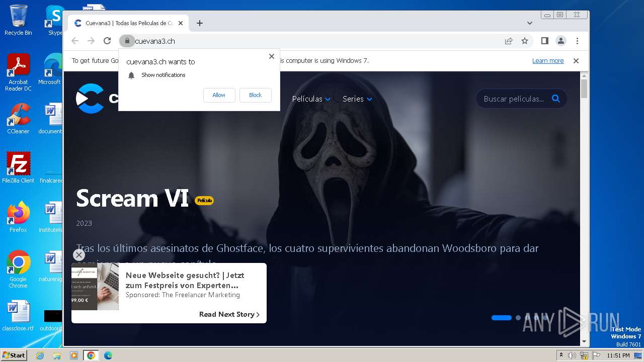This screenshot has width=644, height=362.
Task: Dismiss the notification permission popup
Action: click(x=272, y=56)
